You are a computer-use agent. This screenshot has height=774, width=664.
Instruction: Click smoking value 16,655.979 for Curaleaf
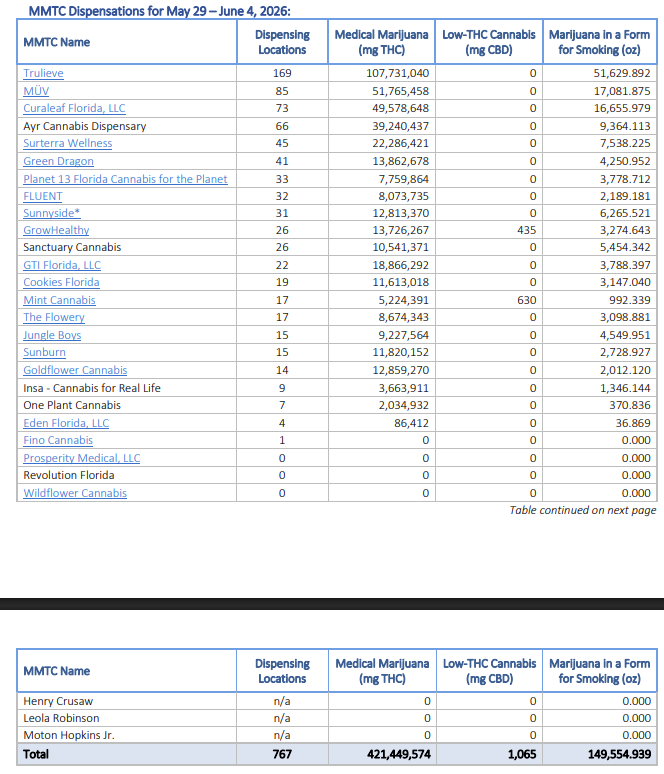(622, 108)
